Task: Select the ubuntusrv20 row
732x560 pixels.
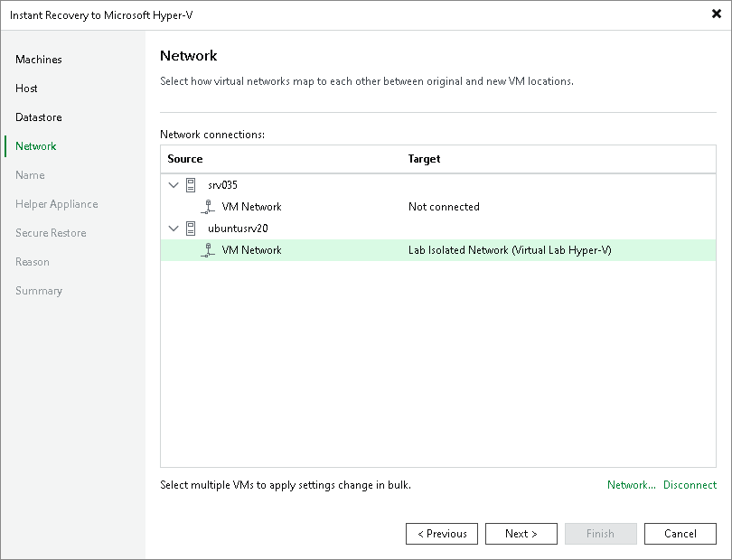Action: click(438, 229)
